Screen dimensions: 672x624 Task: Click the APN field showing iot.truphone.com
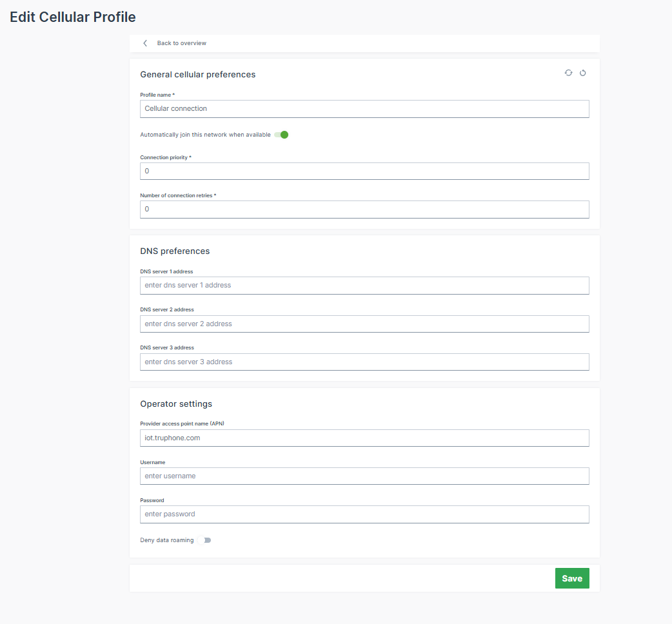pos(364,437)
